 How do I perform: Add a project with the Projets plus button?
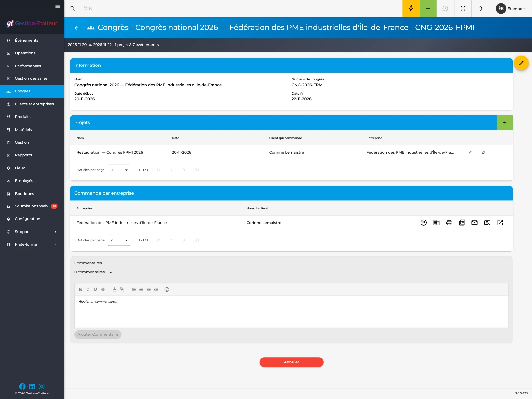click(505, 123)
